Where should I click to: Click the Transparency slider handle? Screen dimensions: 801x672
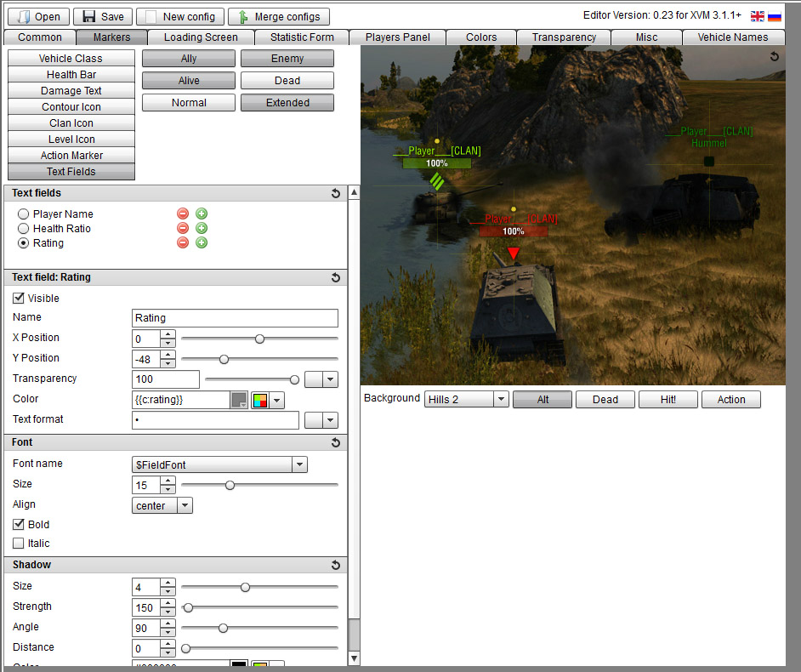(x=294, y=379)
